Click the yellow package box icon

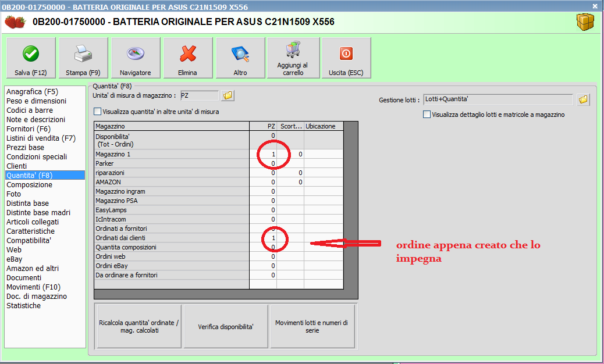(x=585, y=22)
